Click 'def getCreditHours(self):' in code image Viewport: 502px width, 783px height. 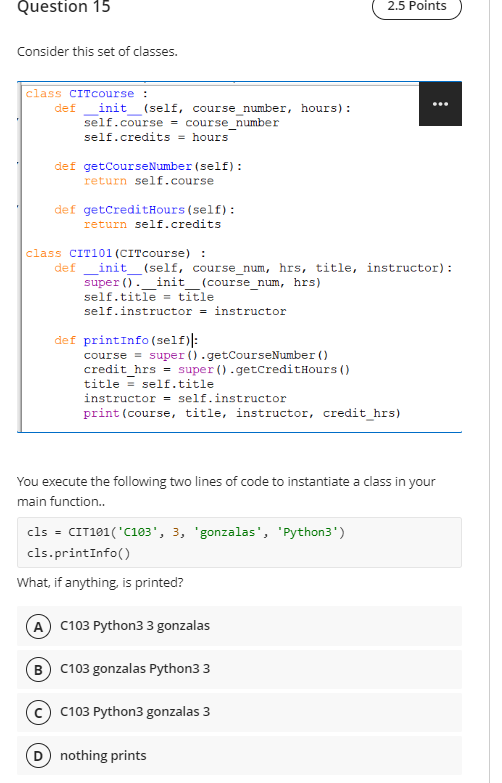(x=145, y=210)
